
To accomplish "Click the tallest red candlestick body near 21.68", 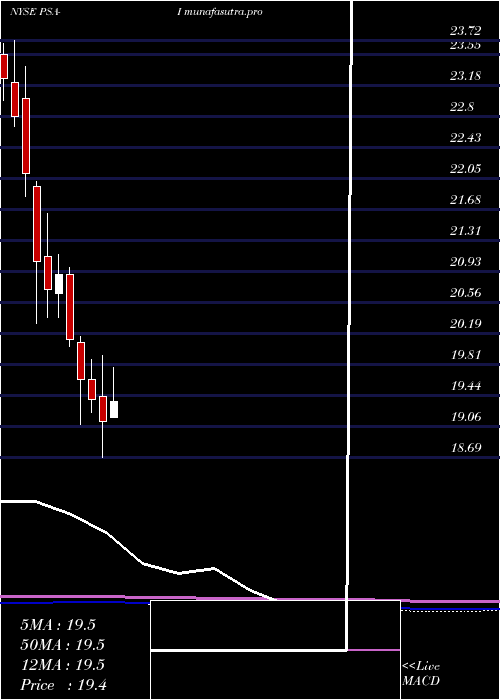I will coord(37,224).
